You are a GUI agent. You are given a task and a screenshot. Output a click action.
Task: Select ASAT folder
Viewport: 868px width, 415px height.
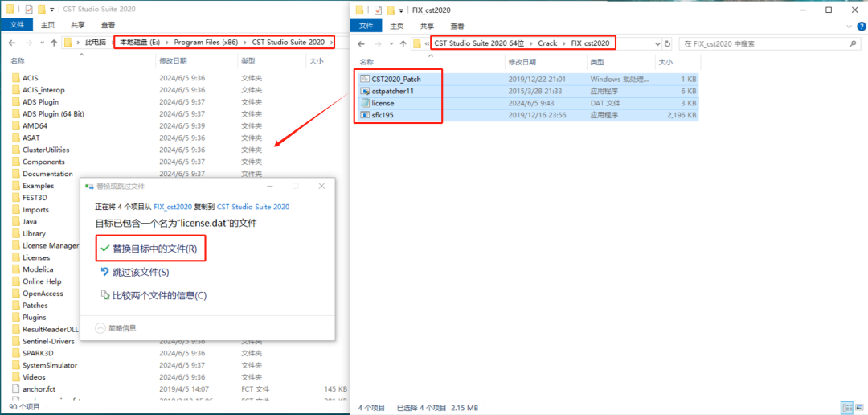pyautogui.click(x=31, y=138)
